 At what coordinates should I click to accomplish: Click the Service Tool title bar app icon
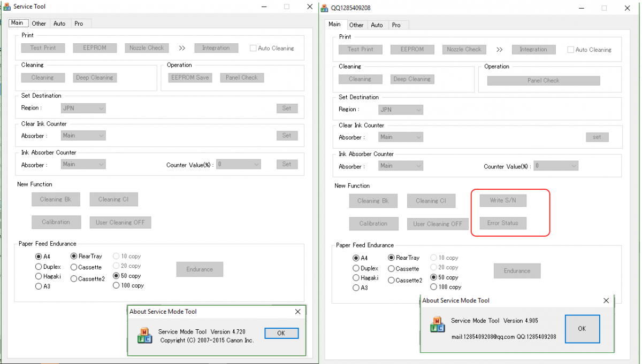click(6, 6)
